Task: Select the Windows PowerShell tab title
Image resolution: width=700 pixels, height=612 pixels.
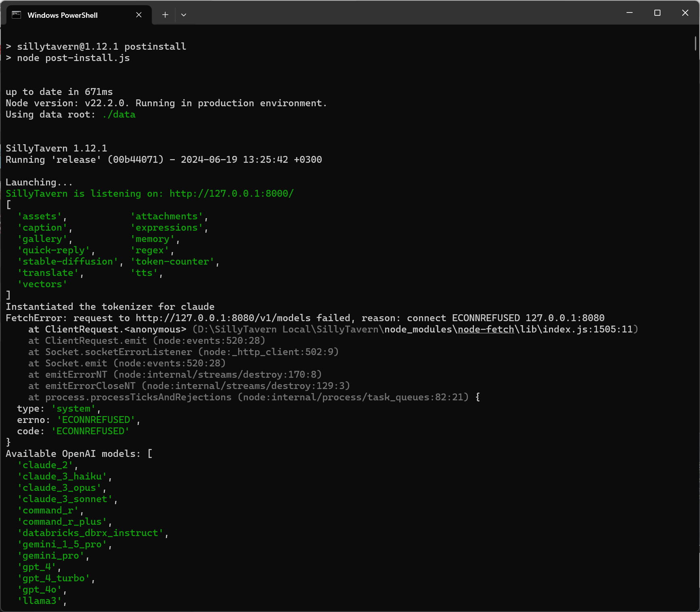Action: pos(63,15)
